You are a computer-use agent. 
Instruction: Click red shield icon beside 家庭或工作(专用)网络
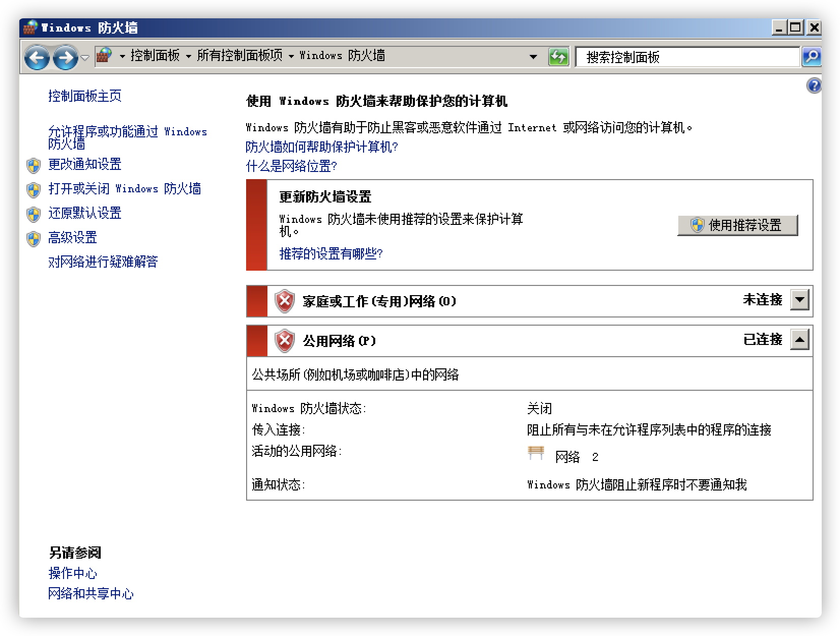285,301
